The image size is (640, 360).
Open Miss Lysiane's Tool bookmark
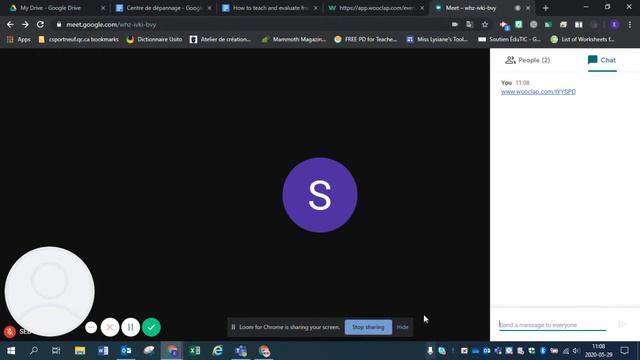point(437,39)
